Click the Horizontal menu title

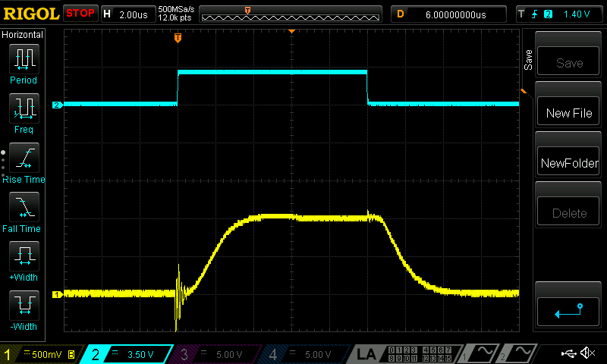tap(23, 34)
